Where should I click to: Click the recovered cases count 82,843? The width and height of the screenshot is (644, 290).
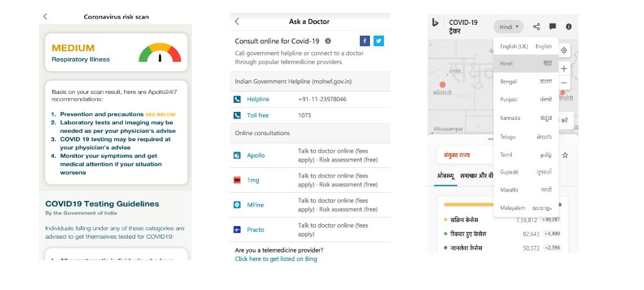[x=530, y=234]
